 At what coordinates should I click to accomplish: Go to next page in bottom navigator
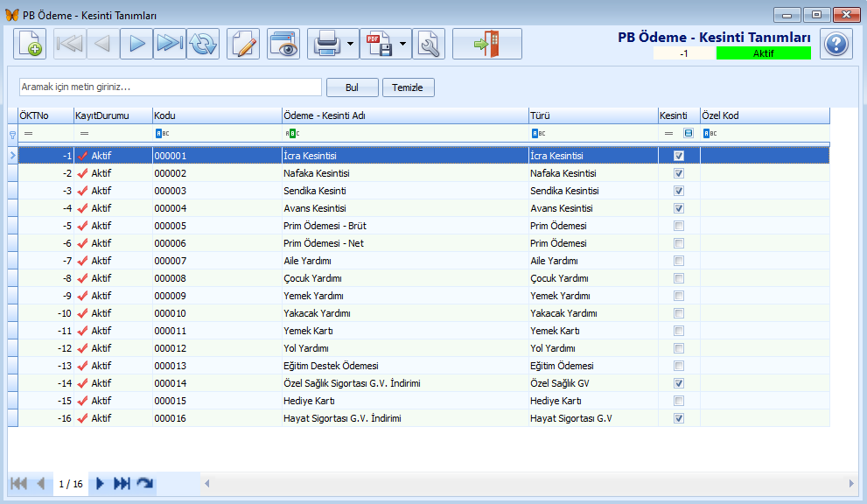[100, 484]
